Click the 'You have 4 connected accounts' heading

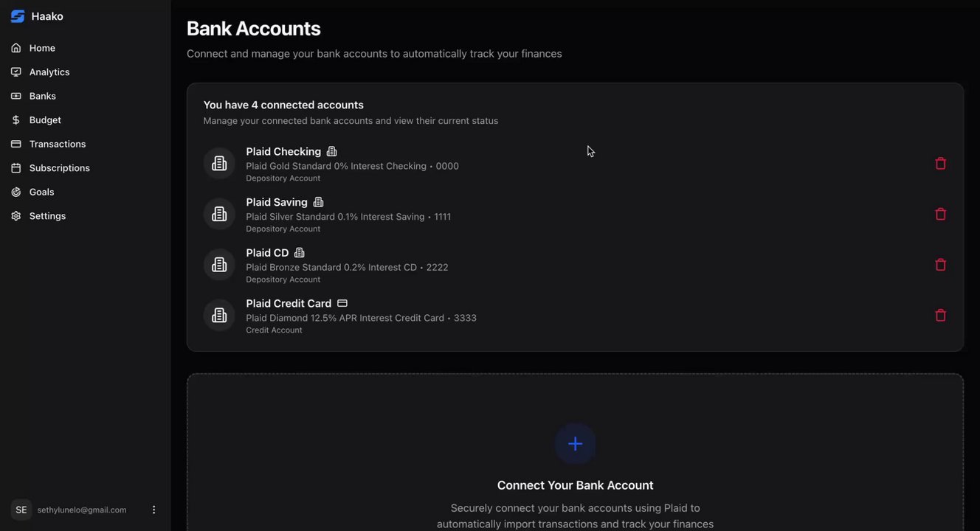283,105
